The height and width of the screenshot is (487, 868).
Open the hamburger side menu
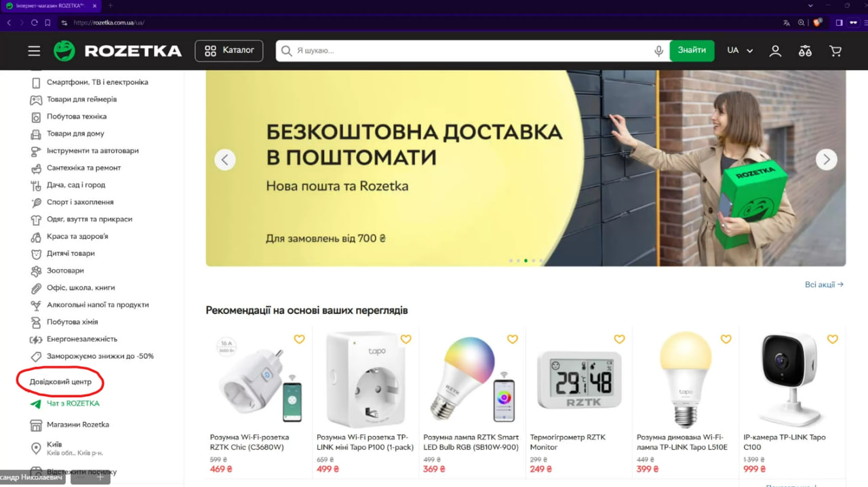34,51
